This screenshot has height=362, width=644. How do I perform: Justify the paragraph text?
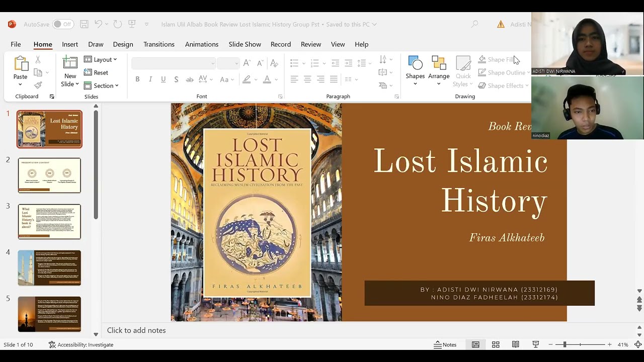334,79
